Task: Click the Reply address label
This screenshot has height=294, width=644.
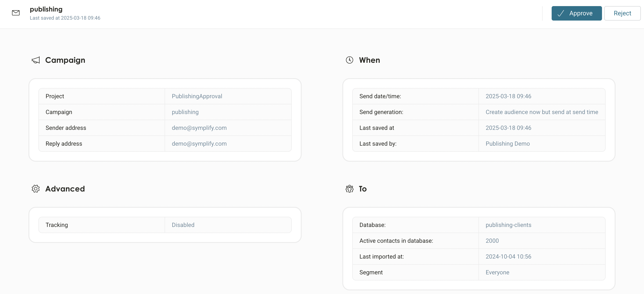Action: click(x=64, y=144)
